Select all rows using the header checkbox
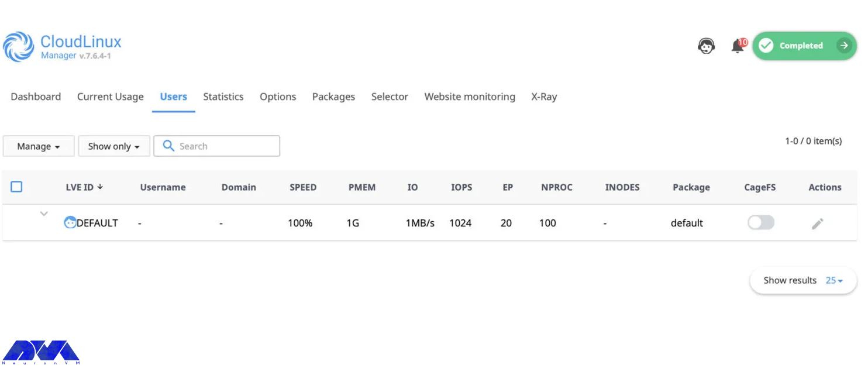The height and width of the screenshot is (368, 868). click(16, 186)
